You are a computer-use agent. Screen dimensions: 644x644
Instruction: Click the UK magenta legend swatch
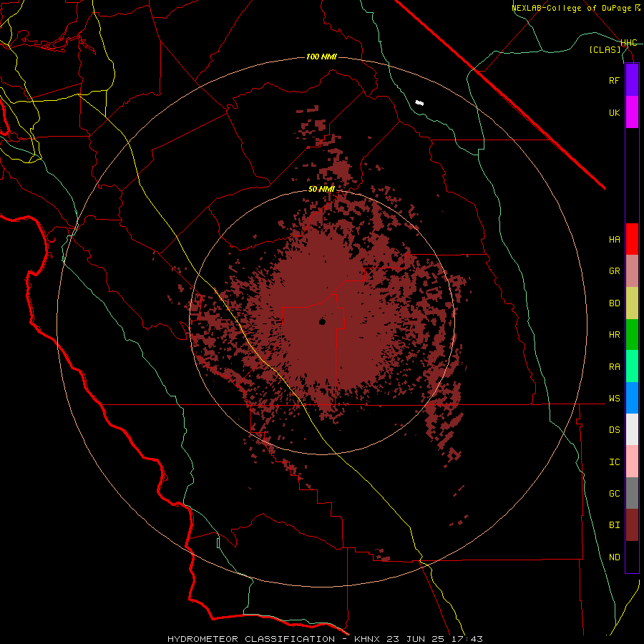pos(632,112)
